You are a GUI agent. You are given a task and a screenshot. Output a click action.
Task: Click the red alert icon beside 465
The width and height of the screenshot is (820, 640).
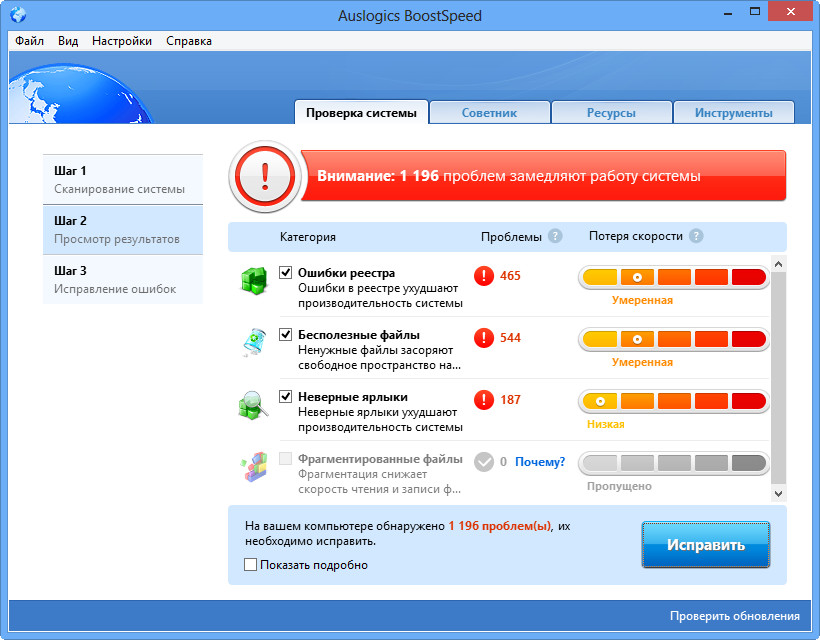484,276
